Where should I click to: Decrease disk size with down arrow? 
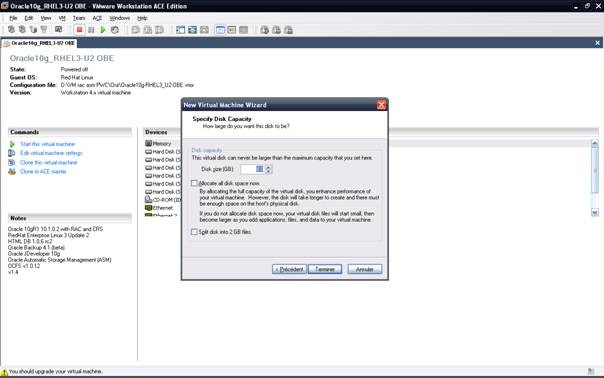click(268, 171)
